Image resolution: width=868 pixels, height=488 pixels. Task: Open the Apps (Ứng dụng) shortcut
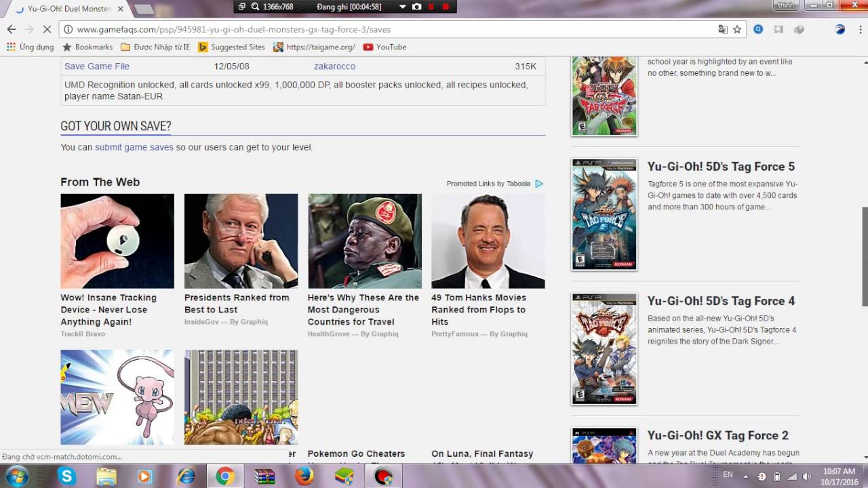click(30, 47)
